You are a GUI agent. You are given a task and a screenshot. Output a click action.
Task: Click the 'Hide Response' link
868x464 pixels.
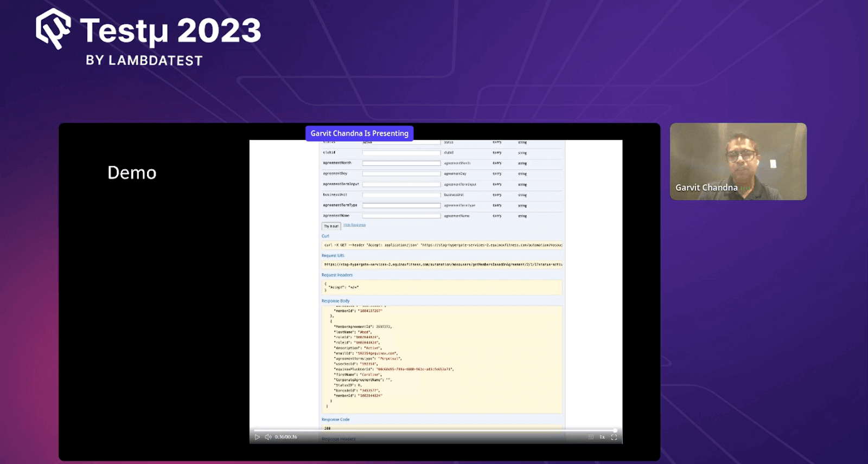pos(354,225)
